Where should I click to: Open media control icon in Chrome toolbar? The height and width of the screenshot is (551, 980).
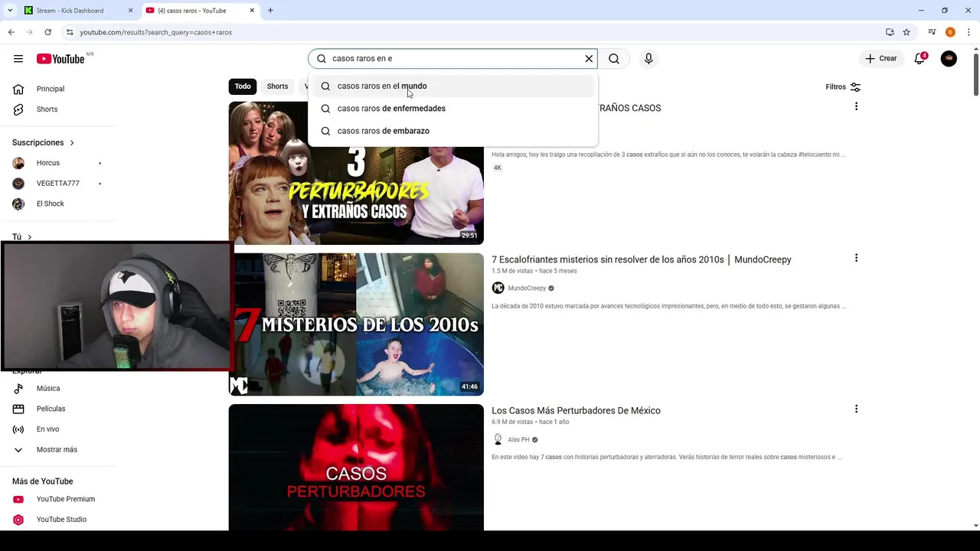click(x=932, y=32)
